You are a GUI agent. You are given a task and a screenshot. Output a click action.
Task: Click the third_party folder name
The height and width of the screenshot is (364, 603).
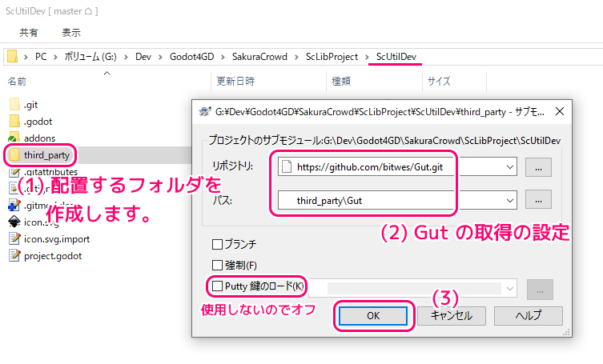point(46,155)
